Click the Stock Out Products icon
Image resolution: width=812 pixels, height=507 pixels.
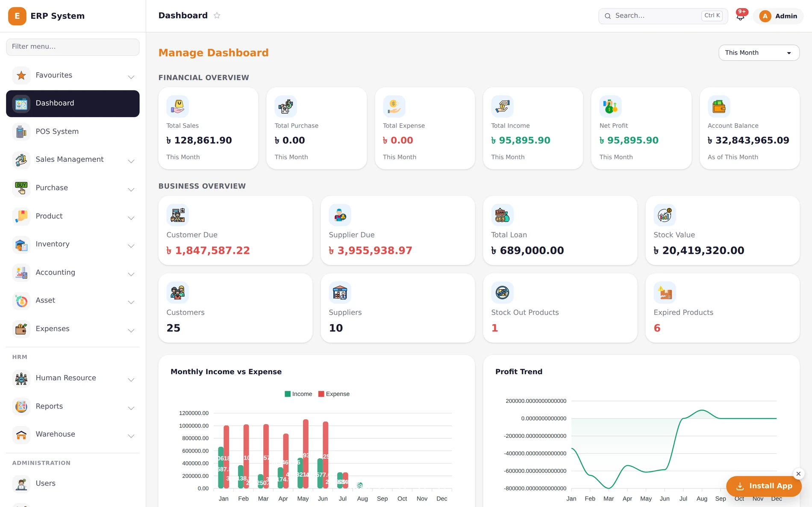(502, 293)
